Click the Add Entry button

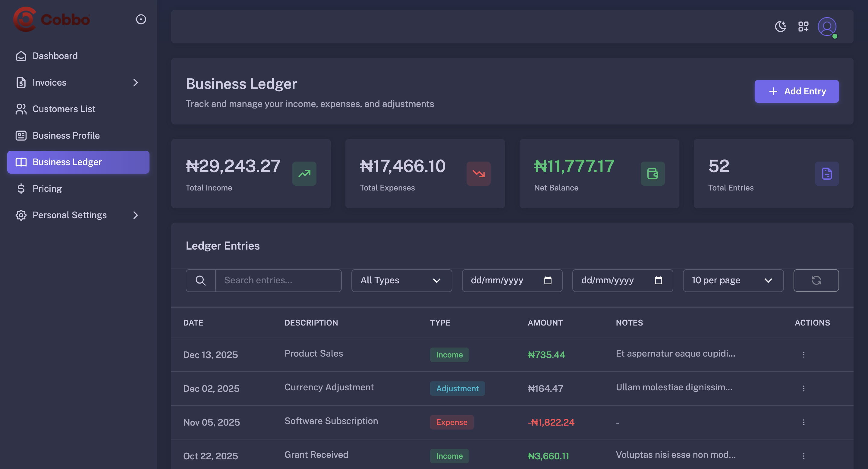(796, 91)
